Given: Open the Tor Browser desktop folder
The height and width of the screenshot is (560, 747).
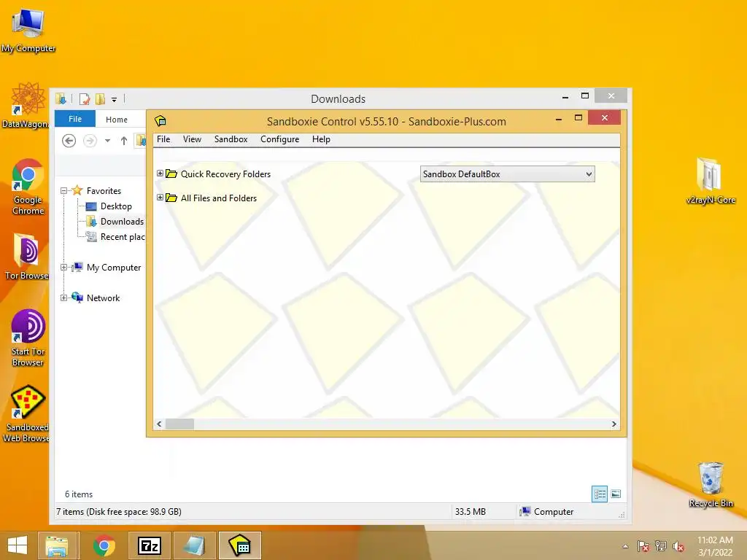Looking at the screenshot, I should (27, 256).
